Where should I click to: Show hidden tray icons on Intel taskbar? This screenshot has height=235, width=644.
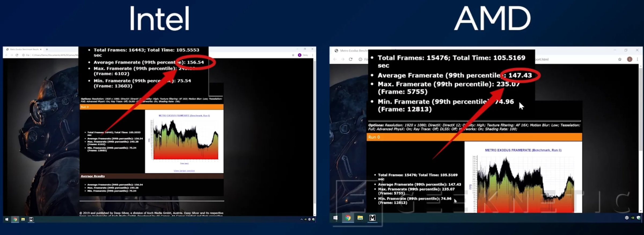pyautogui.click(x=302, y=219)
